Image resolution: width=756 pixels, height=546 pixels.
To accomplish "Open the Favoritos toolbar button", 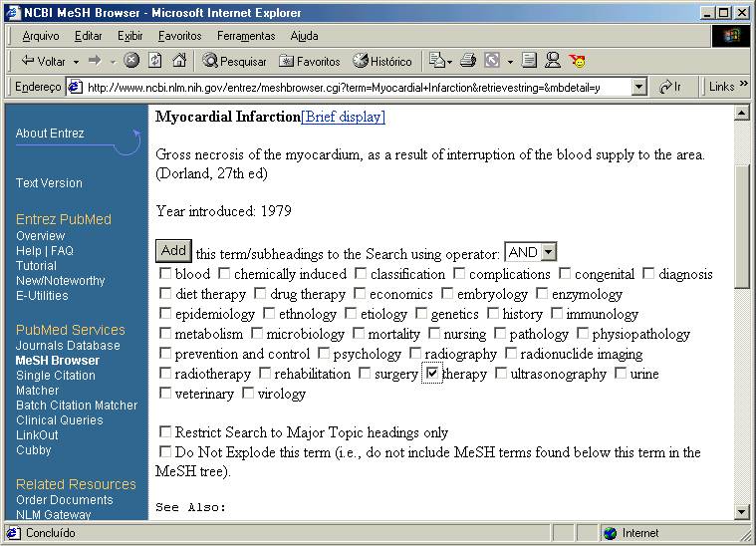I will point(310,61).
